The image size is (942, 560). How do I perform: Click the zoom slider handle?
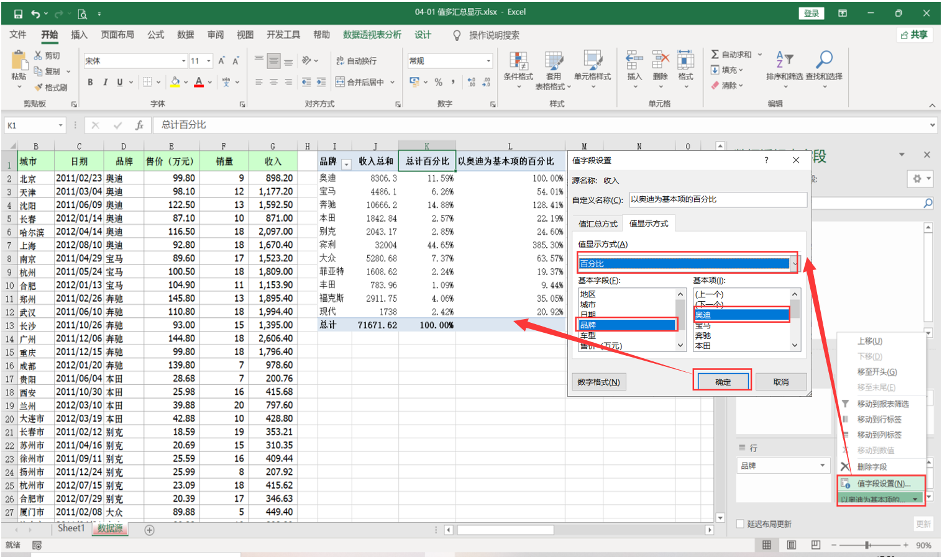[x=867, y=545]
